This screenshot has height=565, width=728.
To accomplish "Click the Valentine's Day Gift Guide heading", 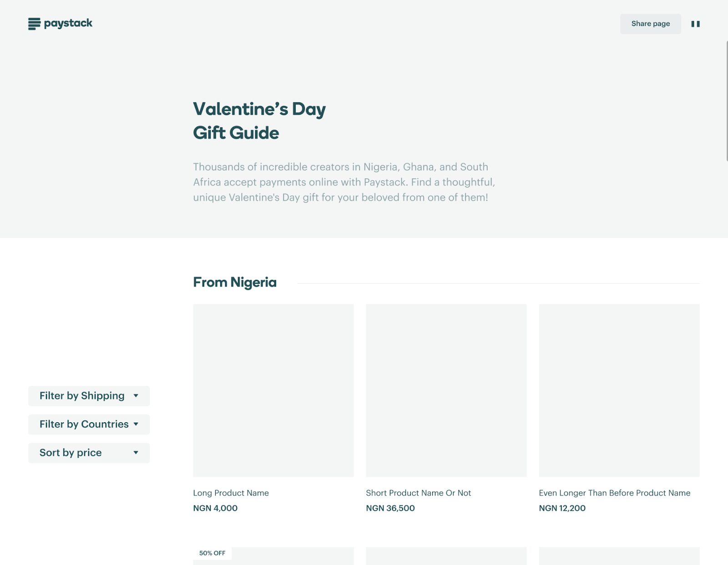I will point(259,121).
